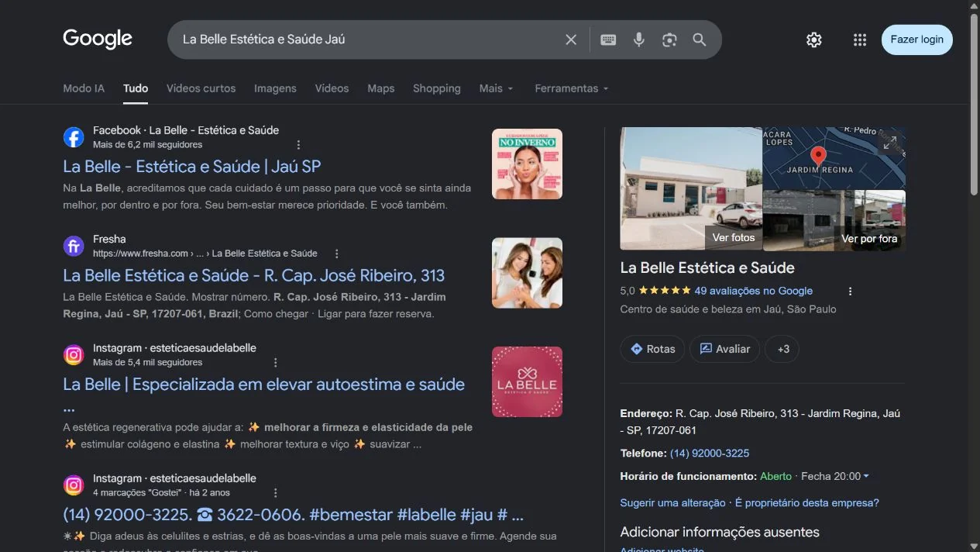Screen dimensions: 980x552
Task: Switch to Vídeos curtos tab
Action: click(201, 88)
